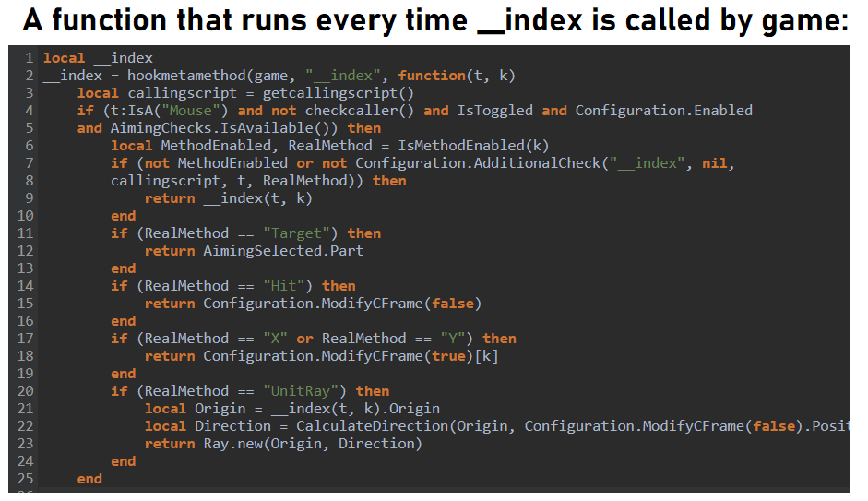Click the heading text above the code

tap(434, 20)
